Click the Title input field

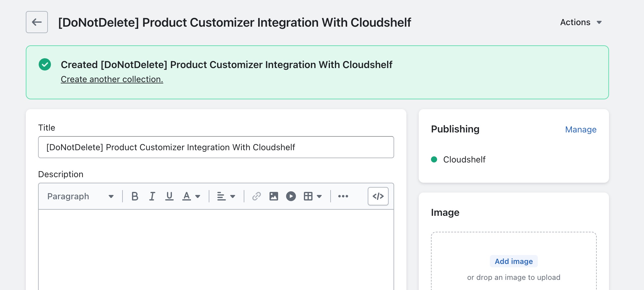[x=216, y=147]
